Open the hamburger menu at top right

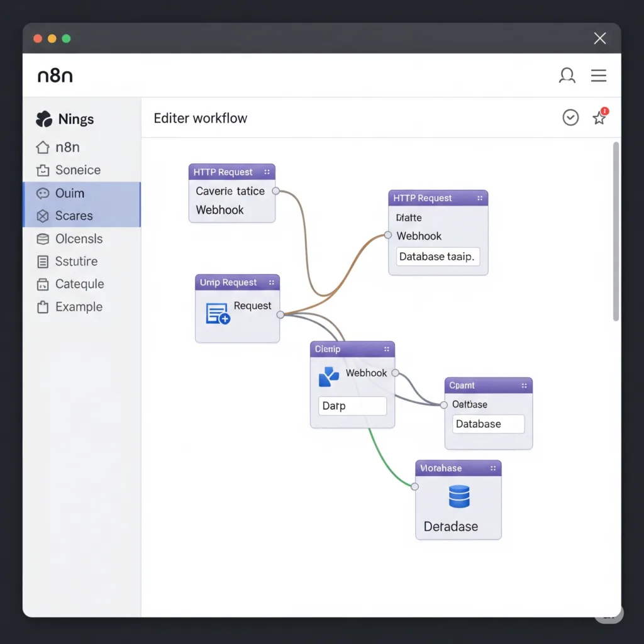[599, 75]
